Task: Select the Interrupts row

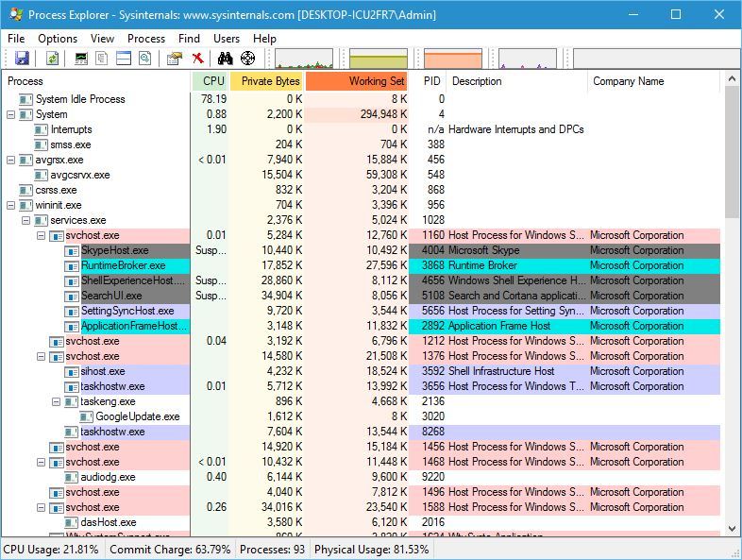Action: pyautogui.click(x=362, y=129)
